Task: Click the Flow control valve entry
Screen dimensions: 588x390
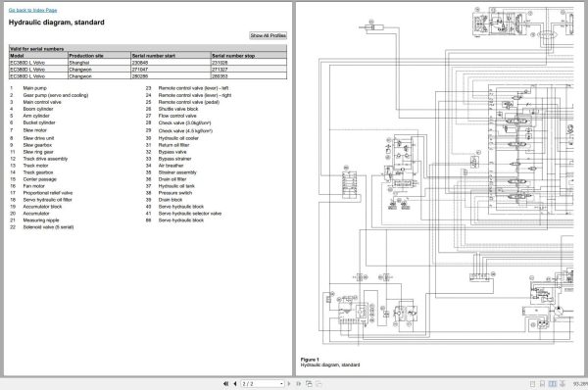Action: click(177, 116)
